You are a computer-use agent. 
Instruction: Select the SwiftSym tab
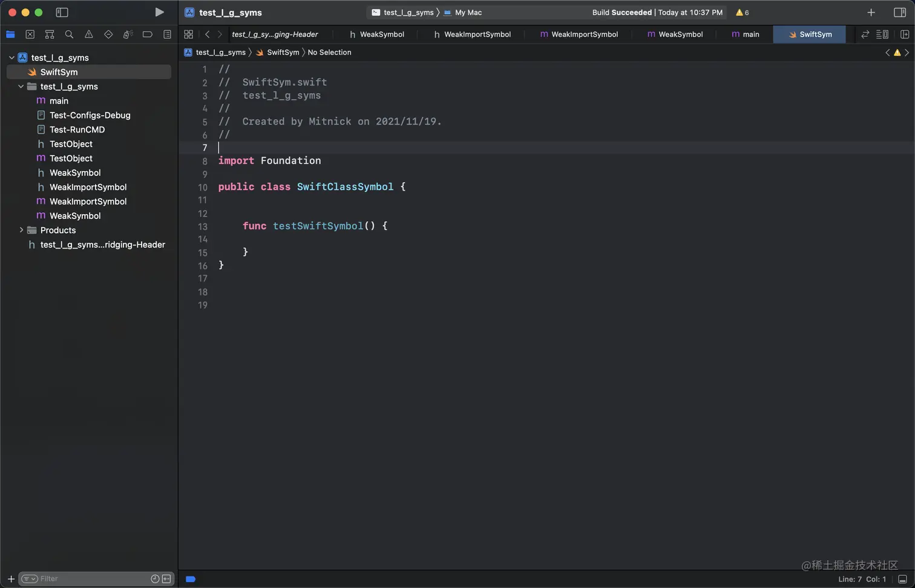click(x=810, y=34)
